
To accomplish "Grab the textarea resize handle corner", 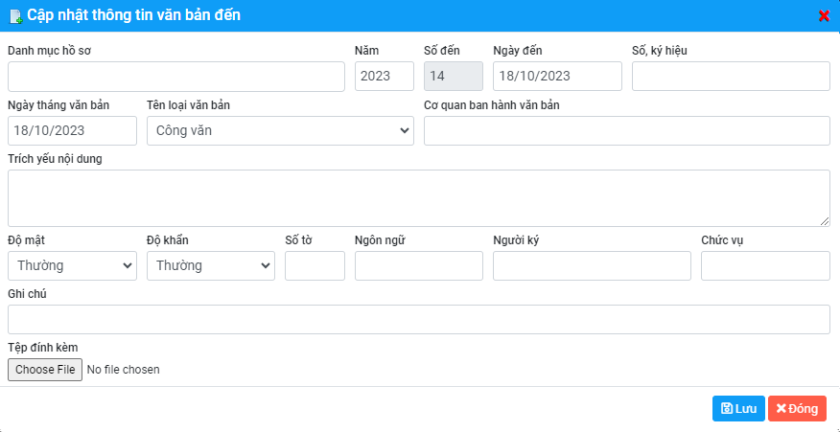I will click(825, 221).
